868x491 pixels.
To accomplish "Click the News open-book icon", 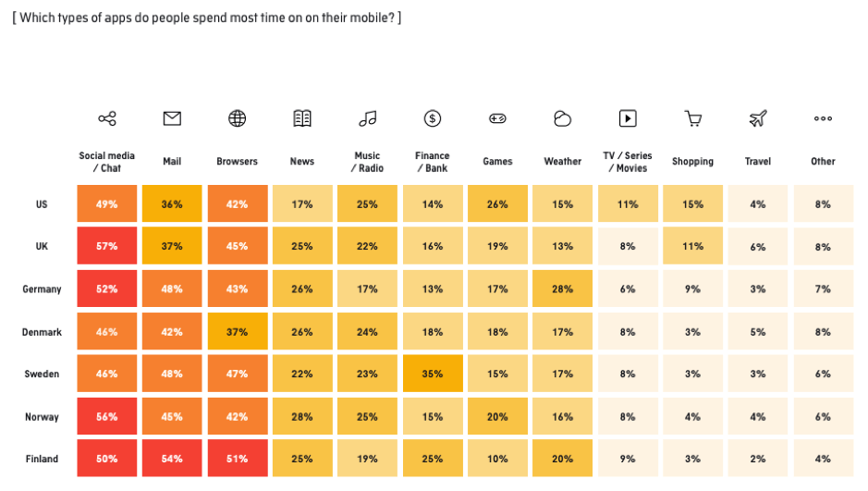I will (x=302, y=118).
